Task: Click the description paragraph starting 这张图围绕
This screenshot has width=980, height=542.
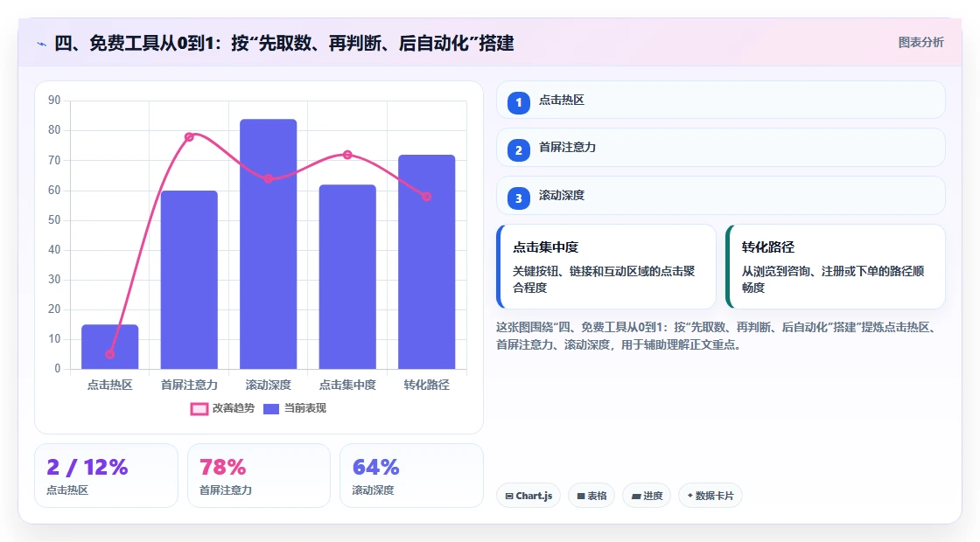Action: point(716,336)
